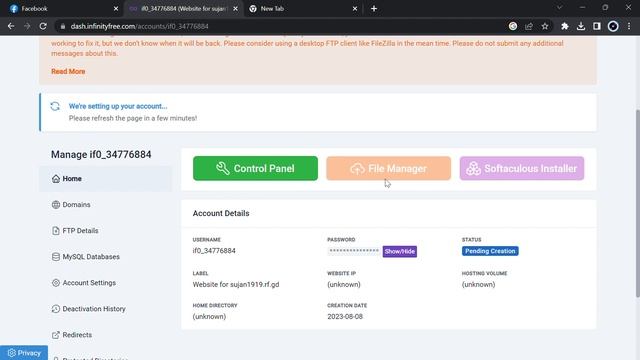This screenshot has width=640, height=360.
Task: Open the extensions puzzle icon
Action: coord(565,26)
